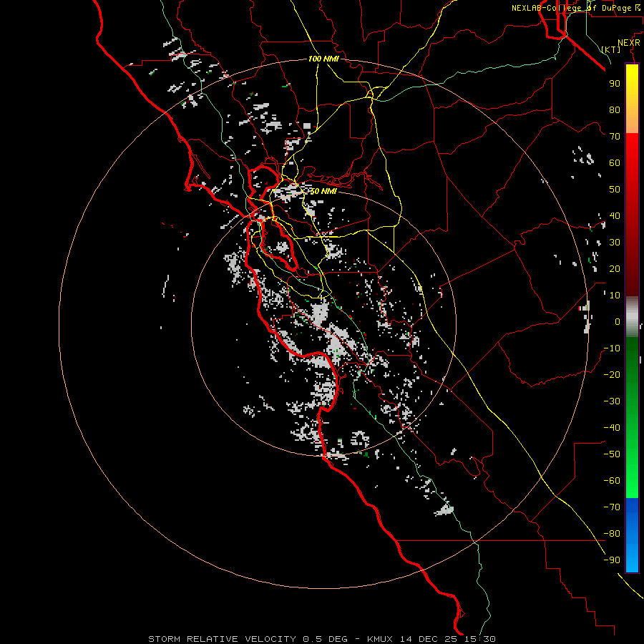Click the "30" value on velocity scale
Image resolution: width=644 pixels, height=644 pixels.
[615, 243]
